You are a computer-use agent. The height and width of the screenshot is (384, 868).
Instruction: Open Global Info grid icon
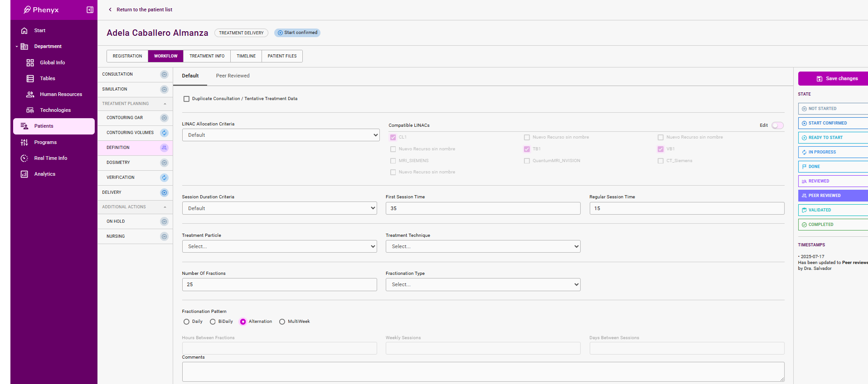[x=30, y=63]
